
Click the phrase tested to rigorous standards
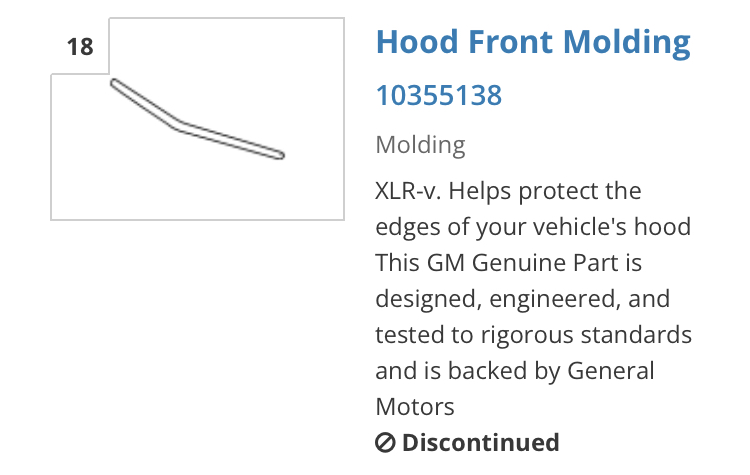[x=533, y=335]
